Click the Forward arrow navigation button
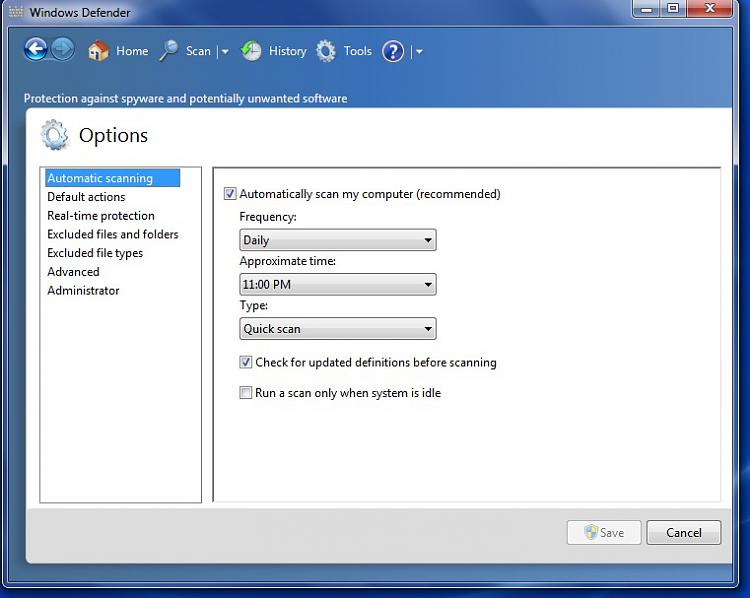This screenshot has width=750, height=598. click(x=63, y=49)
